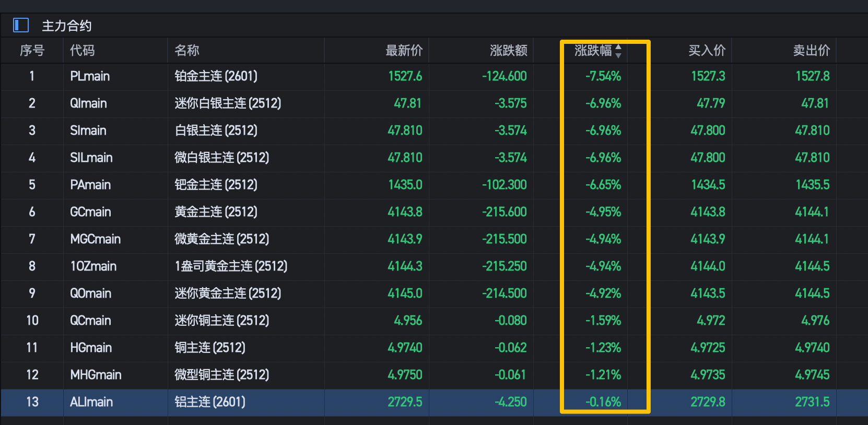Select the 白银主连 (2512) name cell
This screenshot has width=868, height=425.
pyautogui.click(x=216, y=131)
